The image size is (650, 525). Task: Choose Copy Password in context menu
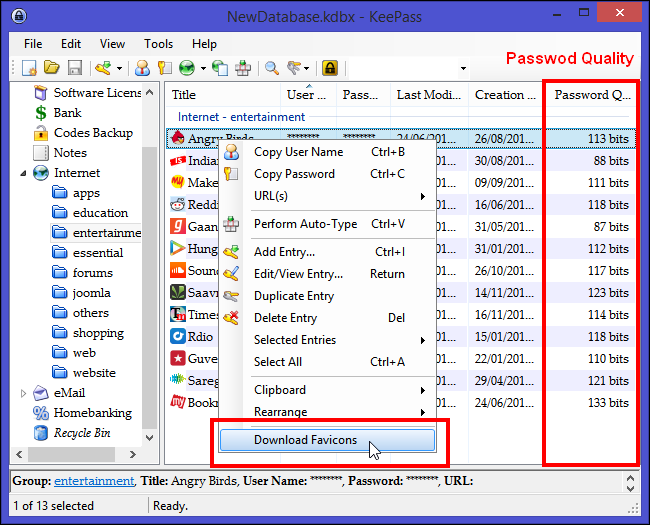[x=327, y=174]
